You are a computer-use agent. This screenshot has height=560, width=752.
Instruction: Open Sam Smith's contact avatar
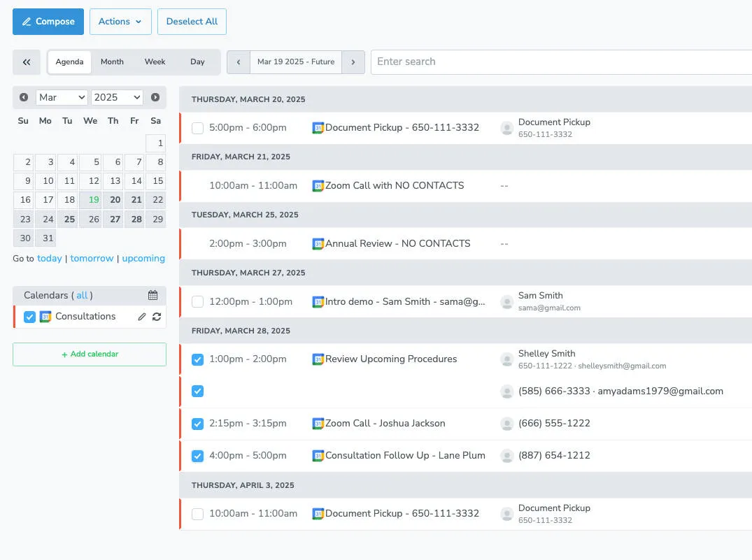pyautogui.click(x=506, y=301)
